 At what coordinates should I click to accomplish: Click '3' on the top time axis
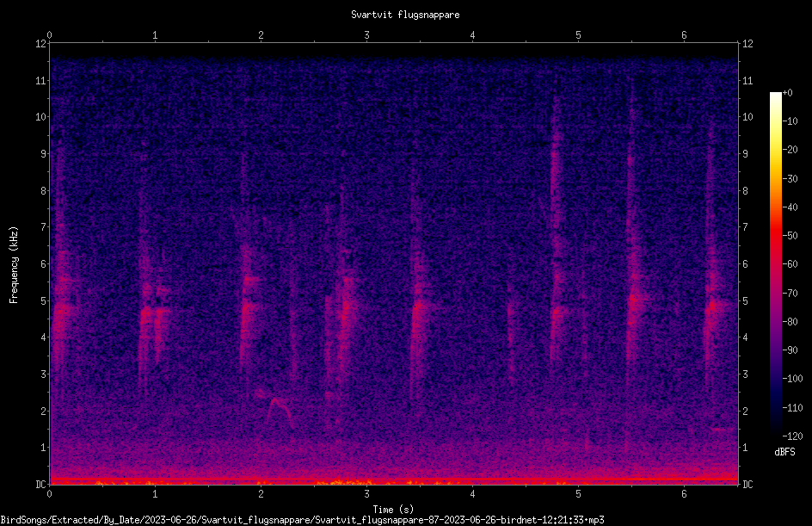(x=366, y=35)
